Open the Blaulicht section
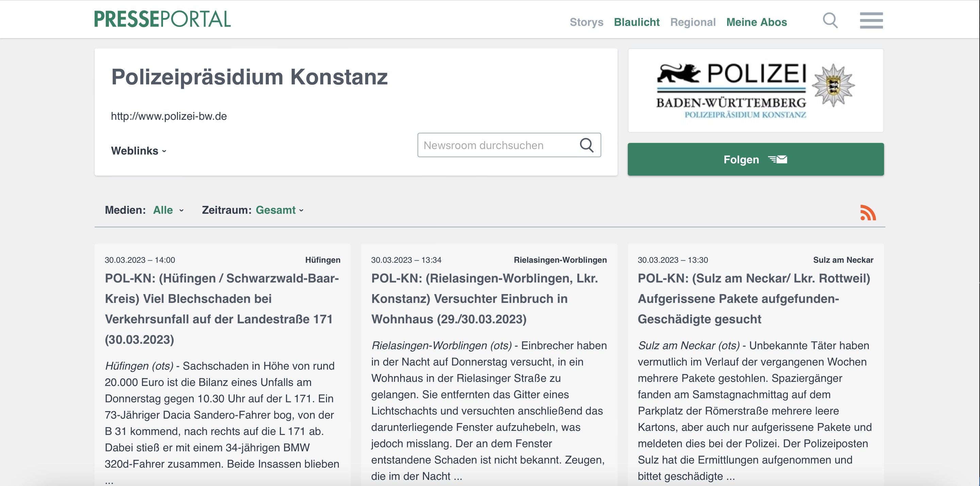The height and width of the screenshot is (486, 980). (x=636, y=22)
